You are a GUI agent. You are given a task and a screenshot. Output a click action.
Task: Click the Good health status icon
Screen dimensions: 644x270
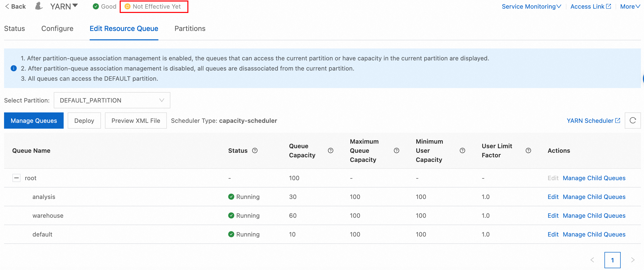click(96, 6)
